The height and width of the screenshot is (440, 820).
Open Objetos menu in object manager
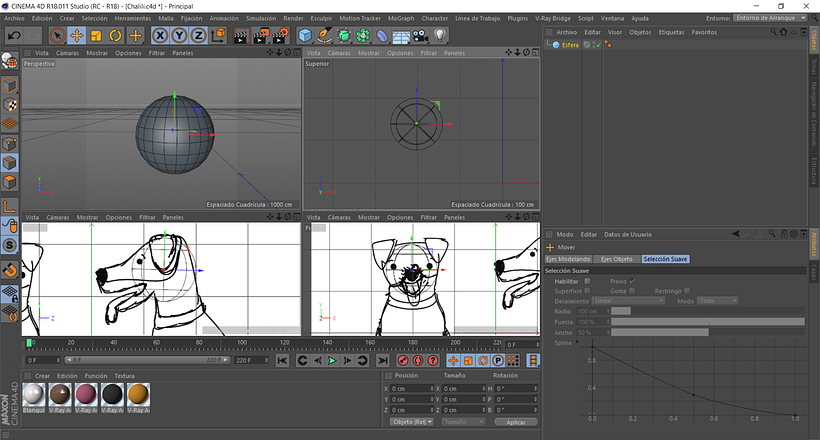[x=640, y=32]
